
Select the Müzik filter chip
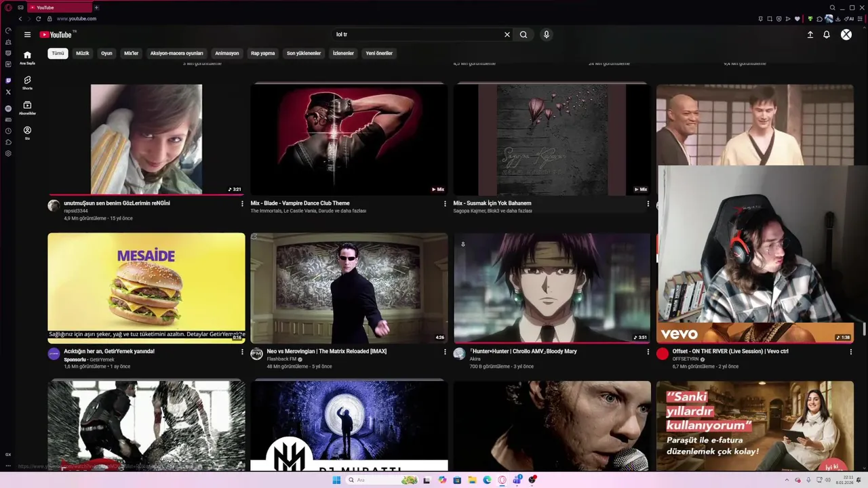tap(83, 53)
